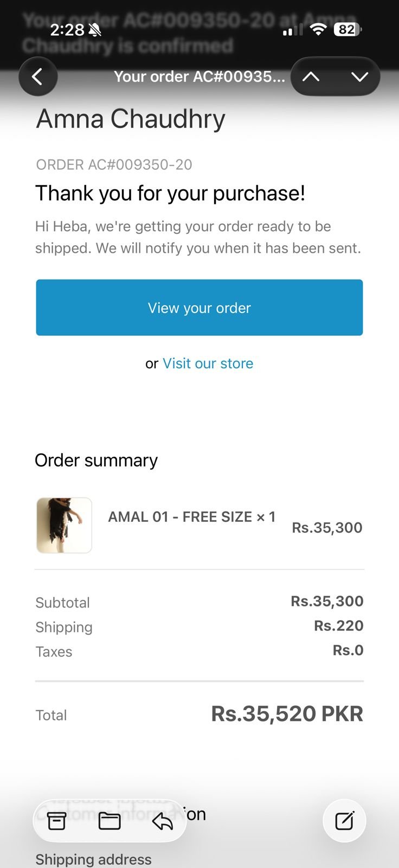Screen dimensions: 399x868
Task: Tap the Wi-Fi status icon
Action: 318,30
